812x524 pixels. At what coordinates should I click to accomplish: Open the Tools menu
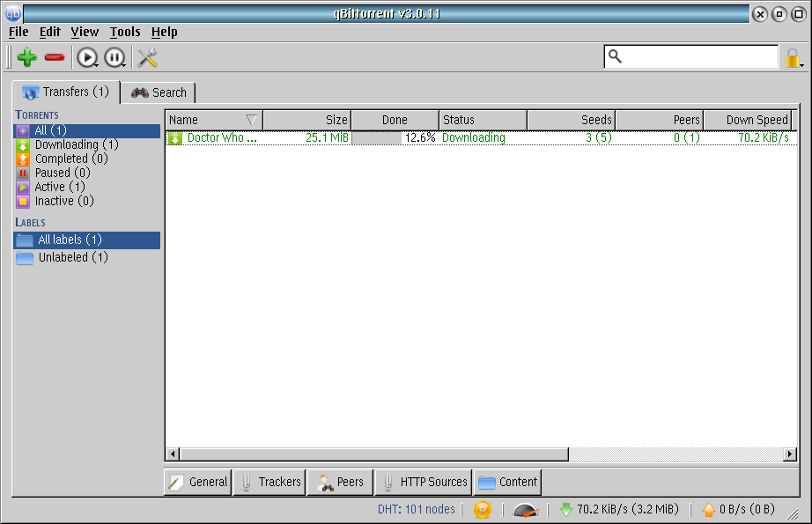pos(124,32)
